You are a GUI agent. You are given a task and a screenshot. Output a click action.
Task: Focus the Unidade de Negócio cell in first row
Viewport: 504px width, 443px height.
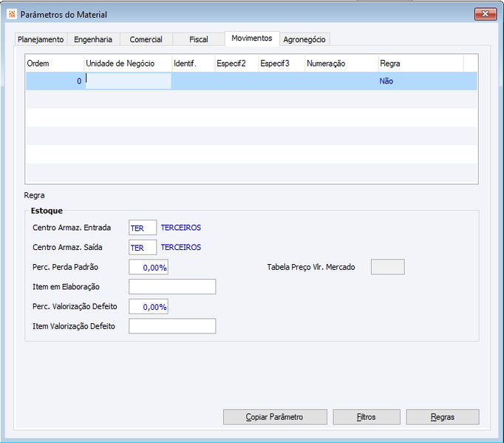pos(128,81)
